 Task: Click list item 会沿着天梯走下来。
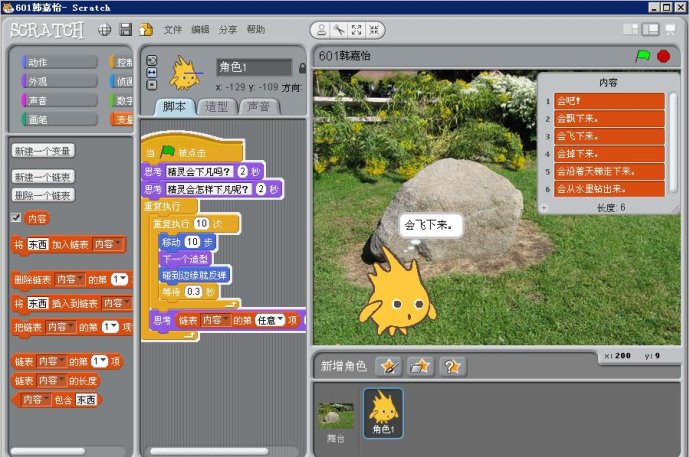[609, 172]
